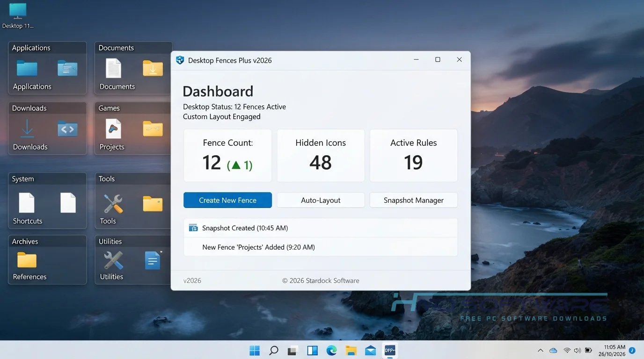644x359 pixels.
Task: Click the Custom Layout Engaged text
Action: (222, 117)
